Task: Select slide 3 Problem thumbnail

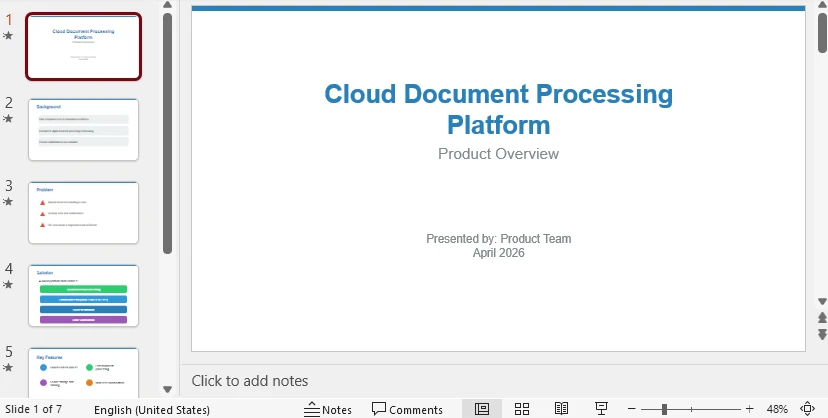Action: tap(83, 212)
